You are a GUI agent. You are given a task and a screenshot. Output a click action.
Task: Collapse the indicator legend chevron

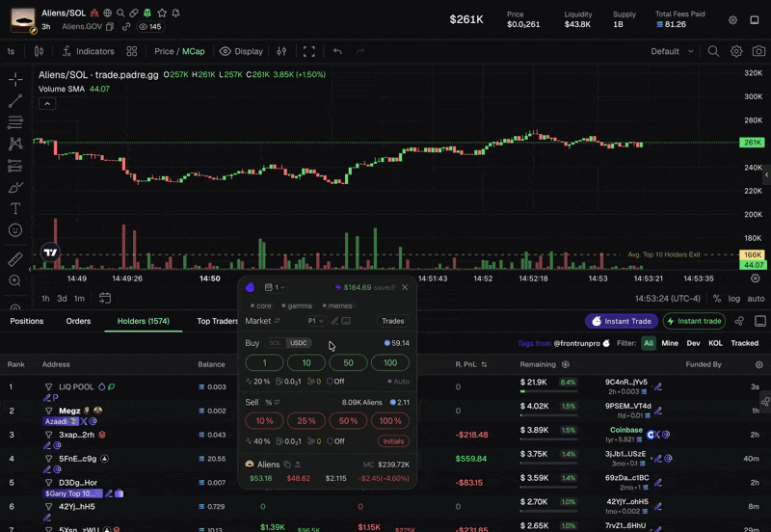(x=47, y=104)
